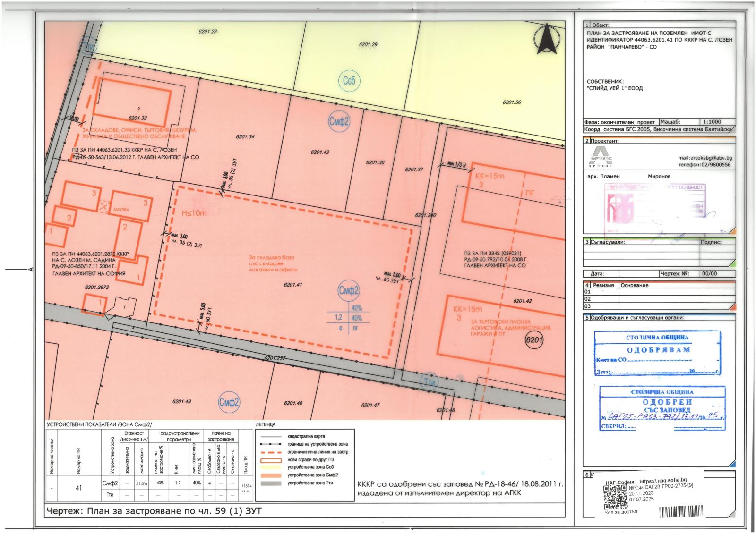Click pink Смф2 zone swatch in legend
The height and width of the screenshot is (534, 756).
271,475
